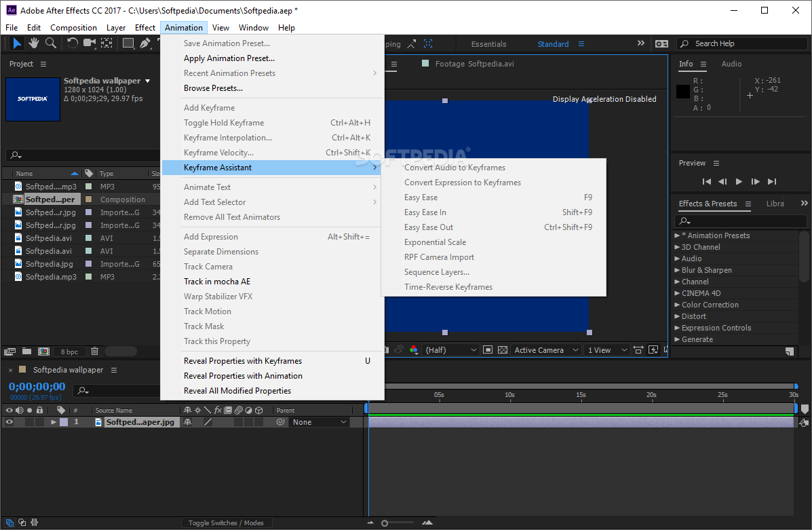Image resolution: width=812 pixels, height=530 pixels.
Task: Click the Softpedia wallpaper project thumbnail
Action: pyautogui.click(x=33, y=100)
